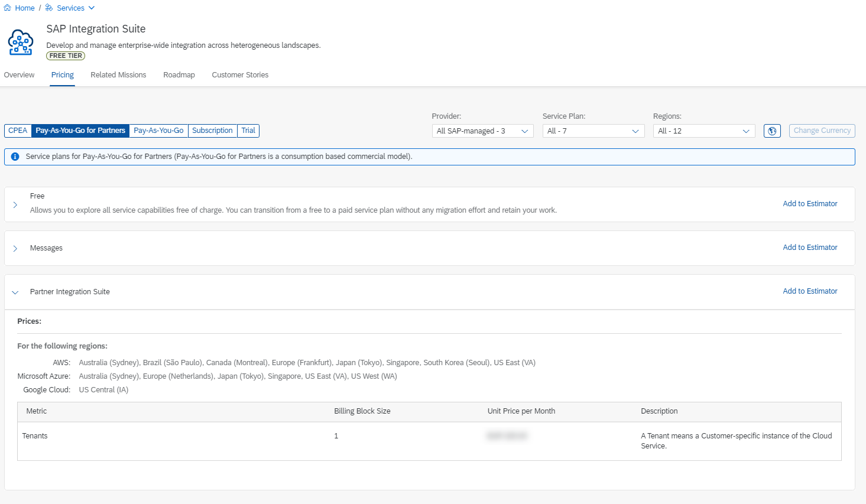Image resolution: width=866 pixels, height=504 pixels.
Task: Choose the Pay-As-You-Go commercial model
Action: coord(158,131)
